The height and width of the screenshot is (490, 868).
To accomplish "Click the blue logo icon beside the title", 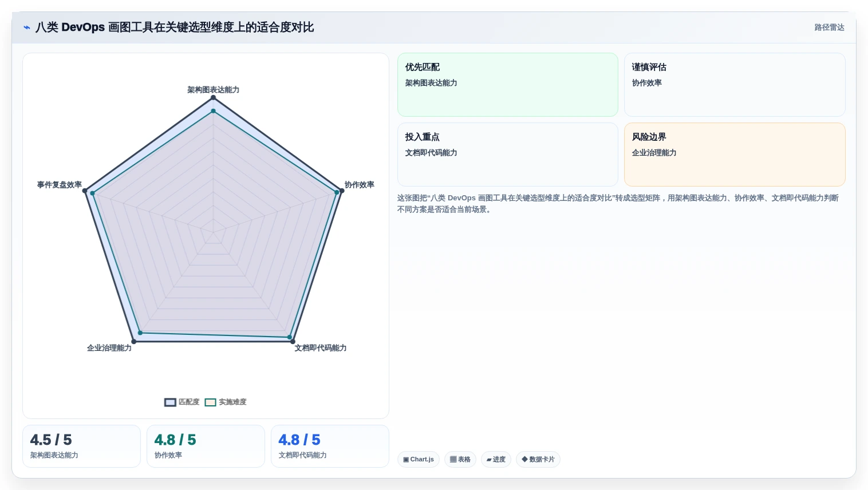I will click(26, 27).
